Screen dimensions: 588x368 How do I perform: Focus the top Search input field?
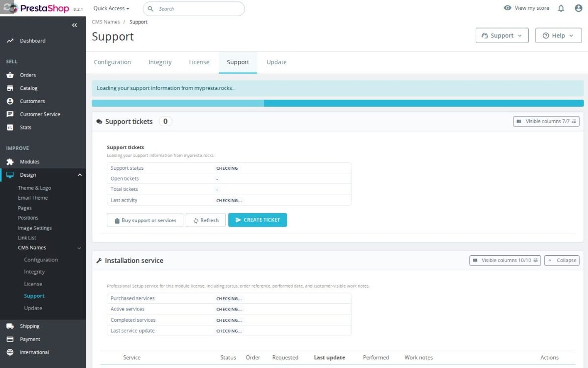tap(194, 9)
